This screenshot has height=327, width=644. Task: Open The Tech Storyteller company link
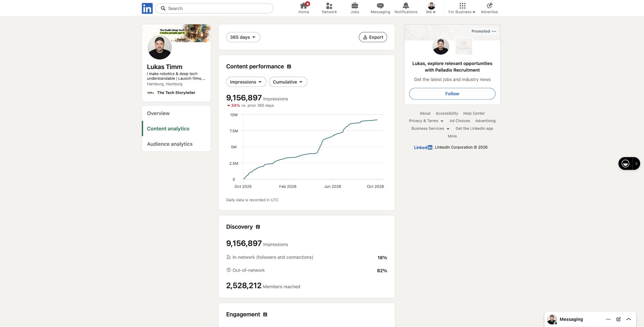(176, 93)
